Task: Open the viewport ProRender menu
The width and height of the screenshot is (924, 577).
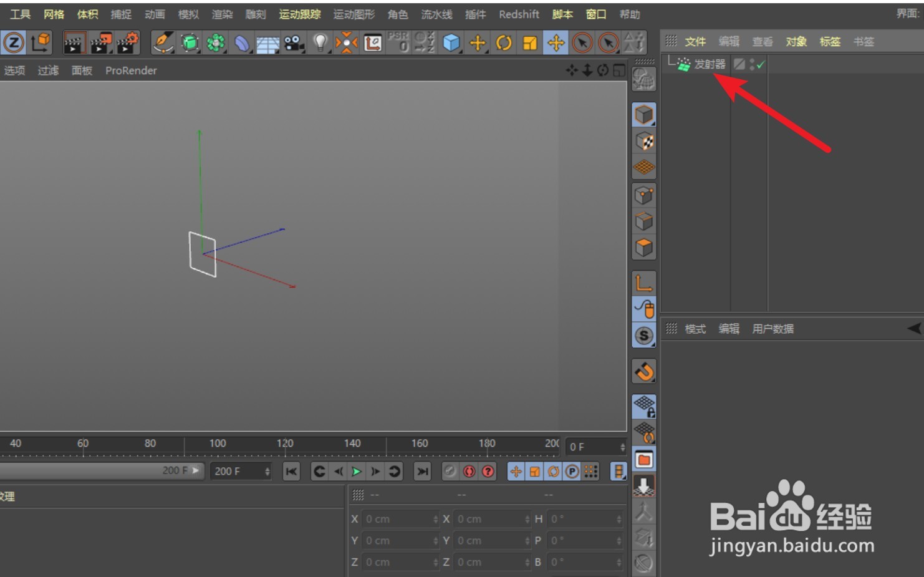Action: pos(131,70)
